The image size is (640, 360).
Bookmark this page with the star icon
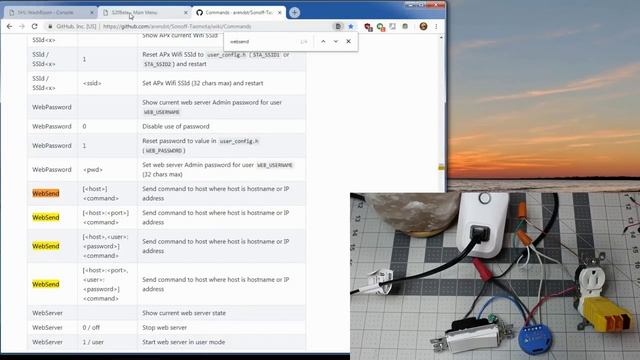(351, 27)
